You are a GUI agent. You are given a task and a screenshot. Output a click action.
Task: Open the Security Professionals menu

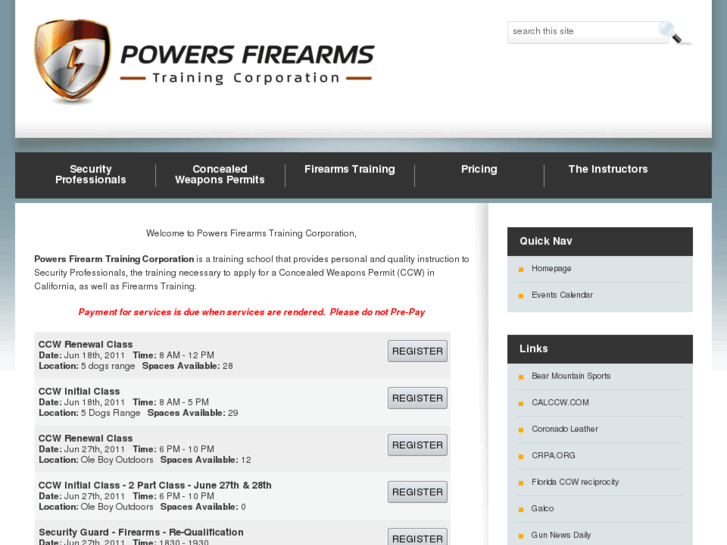click(90, 174)
